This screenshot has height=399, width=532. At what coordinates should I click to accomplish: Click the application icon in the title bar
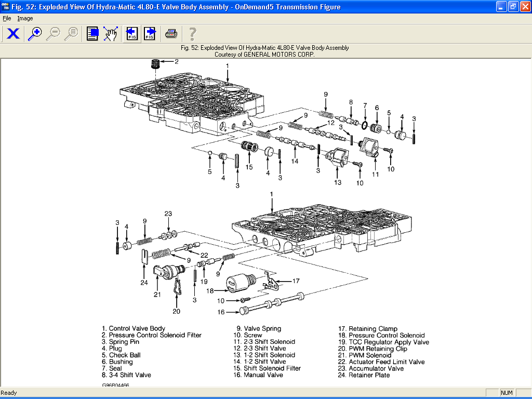[5, 6]
